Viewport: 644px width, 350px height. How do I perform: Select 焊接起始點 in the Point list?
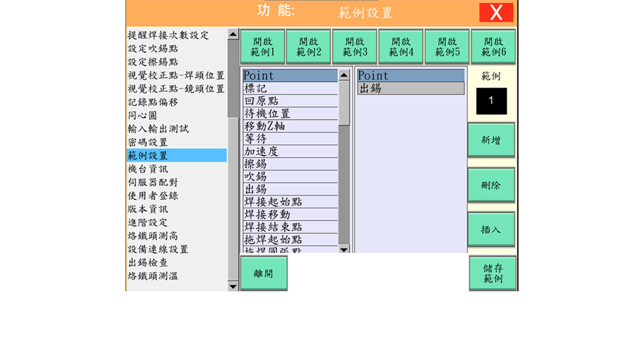[273, 202]
